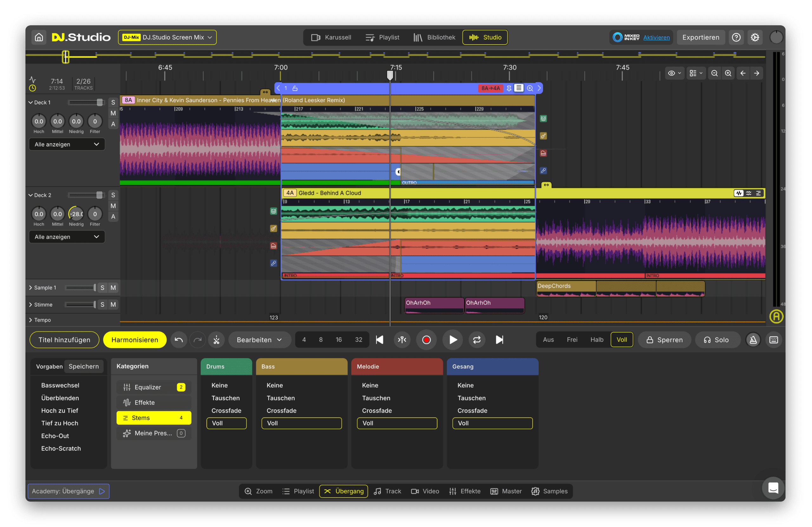The image size is (812, 527).
Task: Skip to the next track
Action: tap(499, 339)
